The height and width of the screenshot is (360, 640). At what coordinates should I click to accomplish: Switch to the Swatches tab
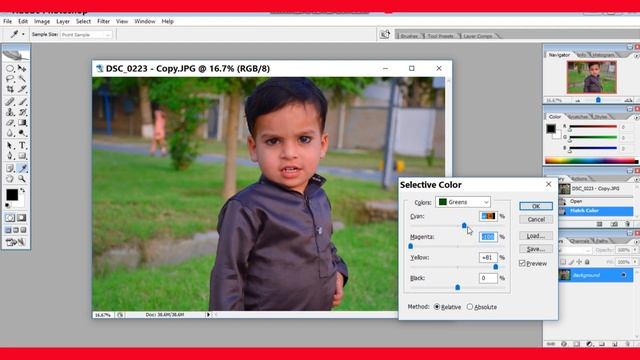578,117
